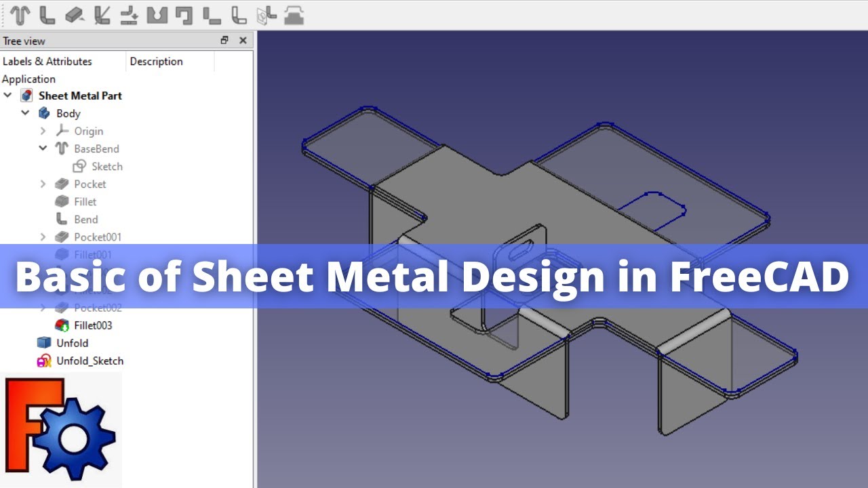
Task: Select the Bend tree item
Action: [86, 219]
